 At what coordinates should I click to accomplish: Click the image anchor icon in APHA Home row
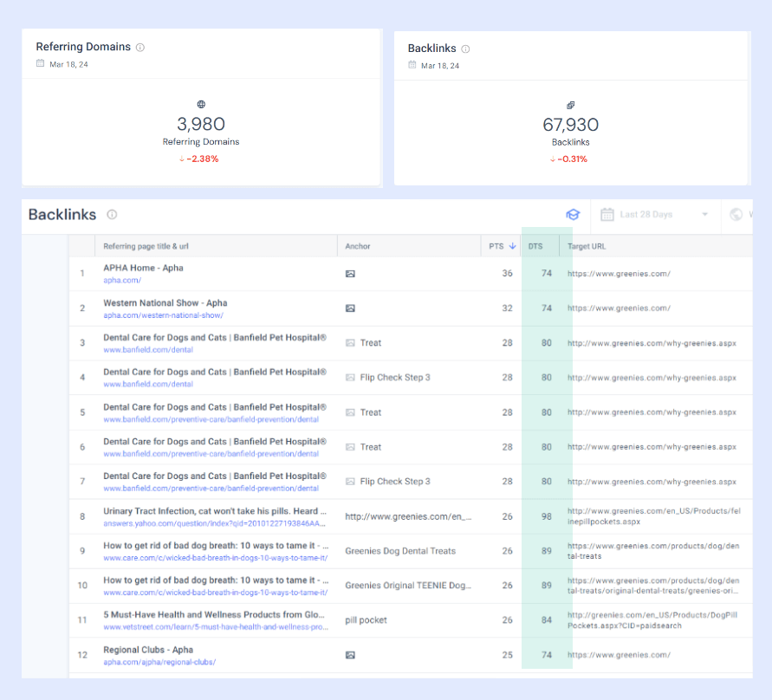click(350, 273)
